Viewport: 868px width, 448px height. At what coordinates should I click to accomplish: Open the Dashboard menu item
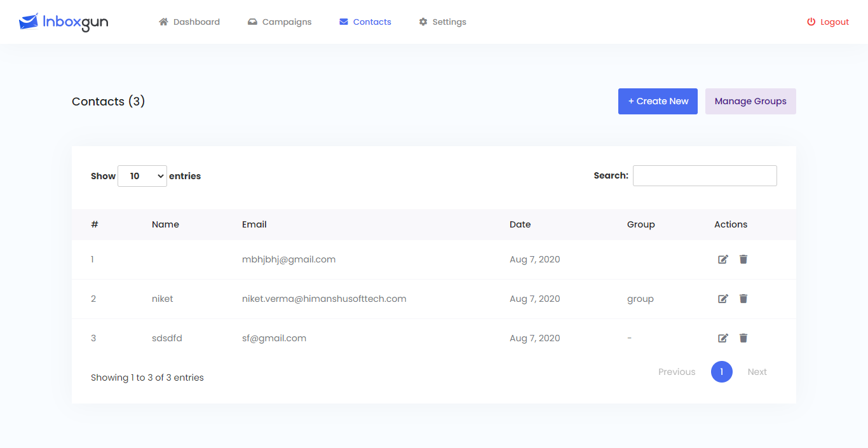coord(189,22)
